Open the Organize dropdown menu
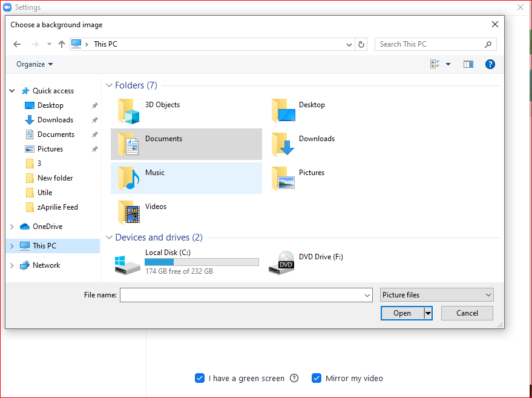Image resolution: width=532 pixels, height=398 pixels. (x=34, y=64)
